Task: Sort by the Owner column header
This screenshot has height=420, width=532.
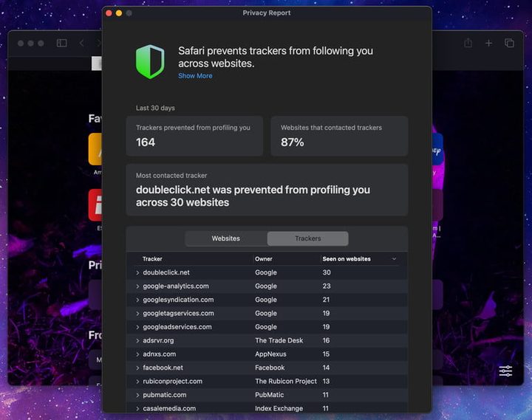Action: (x=264, y=259)
